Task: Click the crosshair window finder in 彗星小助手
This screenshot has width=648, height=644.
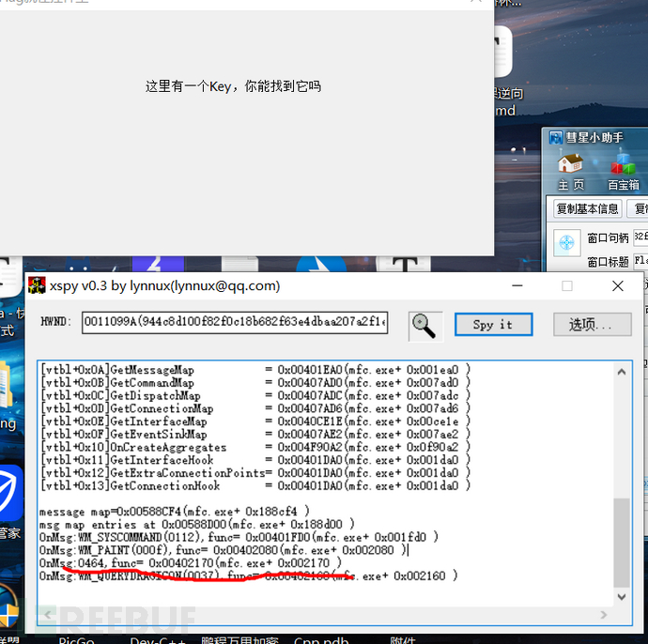Action: click(x=566, y=242)
